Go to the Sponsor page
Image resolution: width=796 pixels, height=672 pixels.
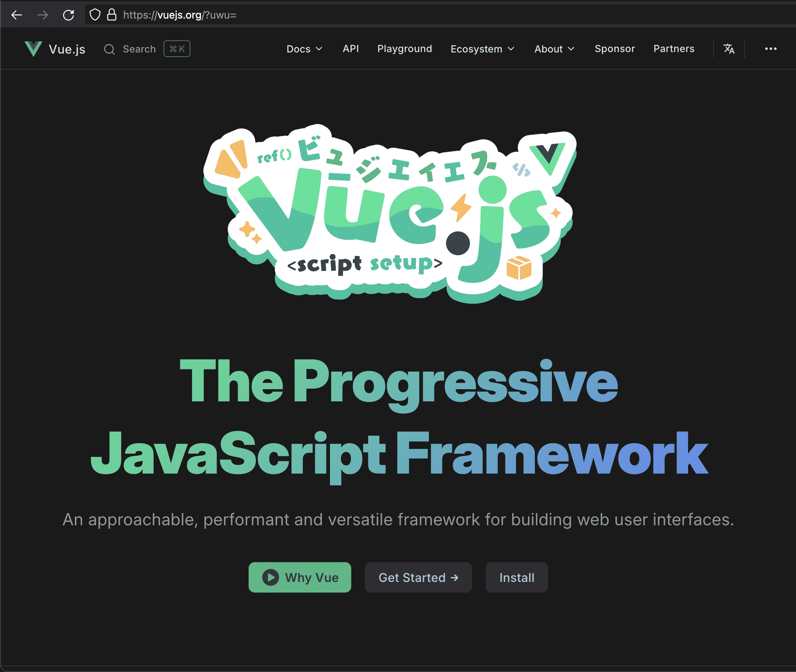(x=615, y=49)
